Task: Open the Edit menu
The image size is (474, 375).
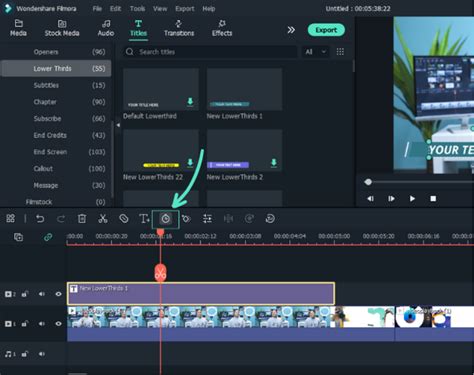Action: pos(115,9)
